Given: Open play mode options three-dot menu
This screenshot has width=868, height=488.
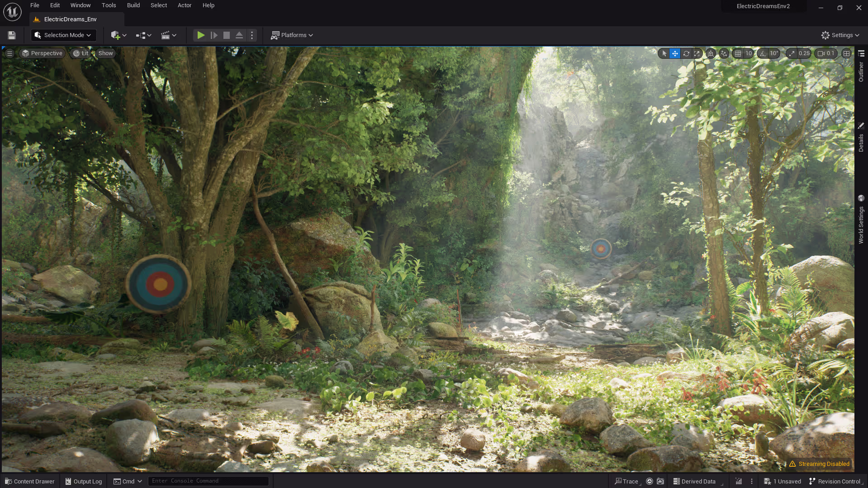Looking at the screenshot, I should (252, 35).
